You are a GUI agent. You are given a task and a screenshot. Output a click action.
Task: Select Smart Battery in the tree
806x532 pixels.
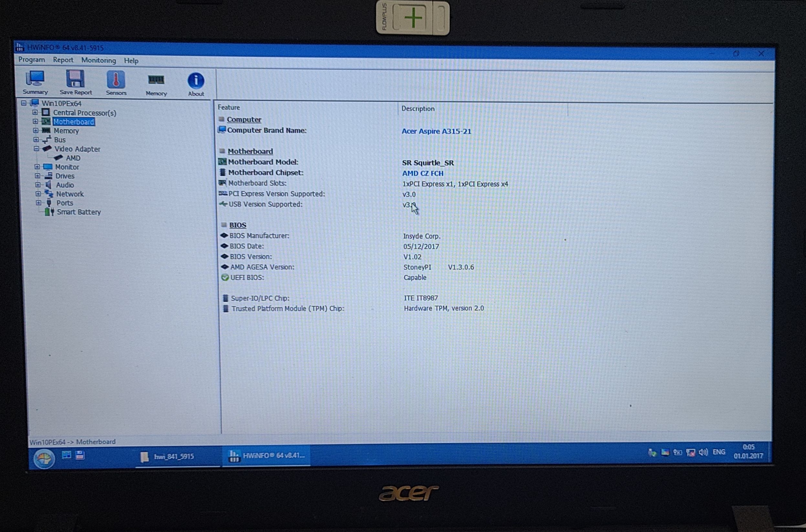coord(79,212)
